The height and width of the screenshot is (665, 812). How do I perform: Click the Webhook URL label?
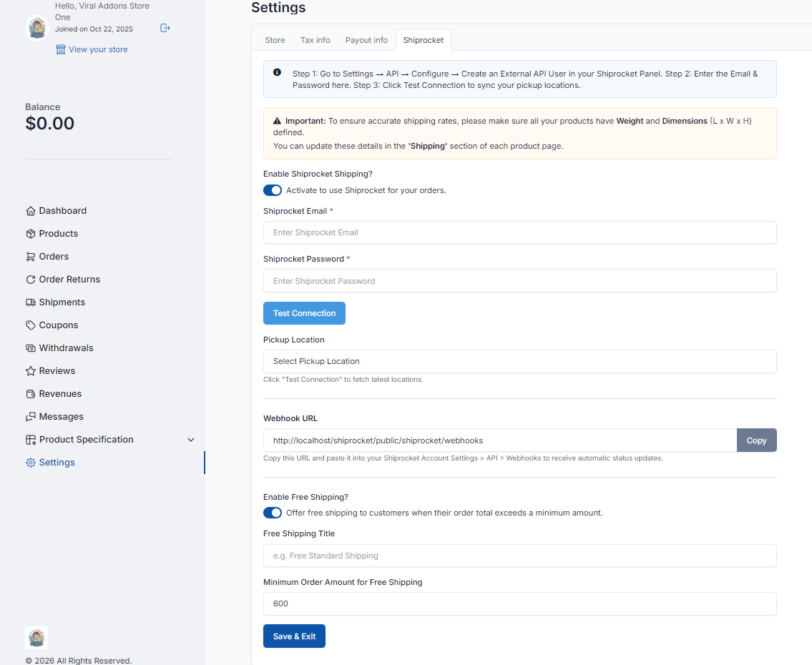pos(290,418)
